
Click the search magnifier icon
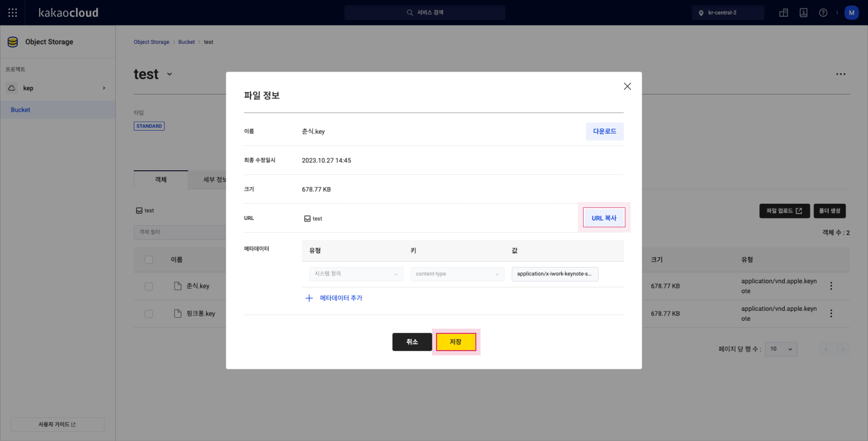click(410, 13)
